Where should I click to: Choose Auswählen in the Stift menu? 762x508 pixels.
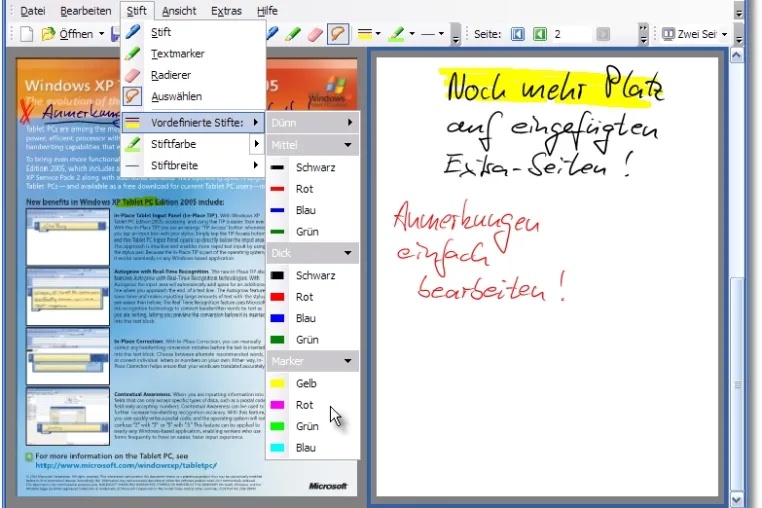pyautogui.click(x=193, y=96)
